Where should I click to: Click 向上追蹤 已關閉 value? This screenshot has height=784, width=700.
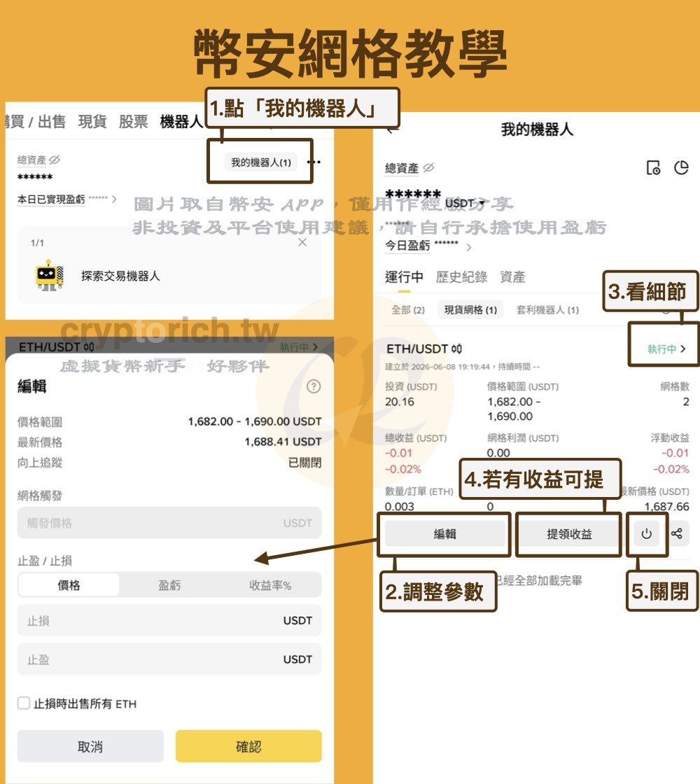305,463
